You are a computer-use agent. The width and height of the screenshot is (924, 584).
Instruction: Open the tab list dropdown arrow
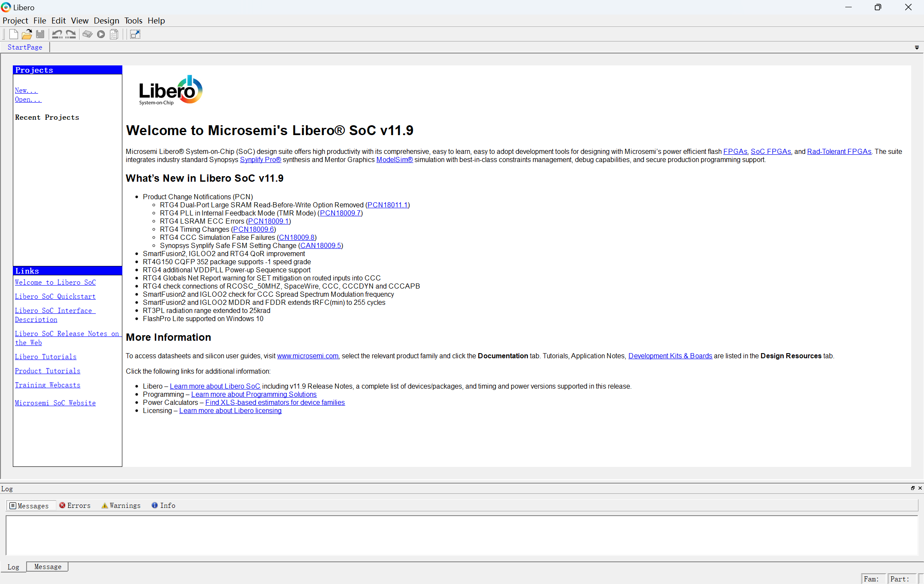click(x=917, y=47)
